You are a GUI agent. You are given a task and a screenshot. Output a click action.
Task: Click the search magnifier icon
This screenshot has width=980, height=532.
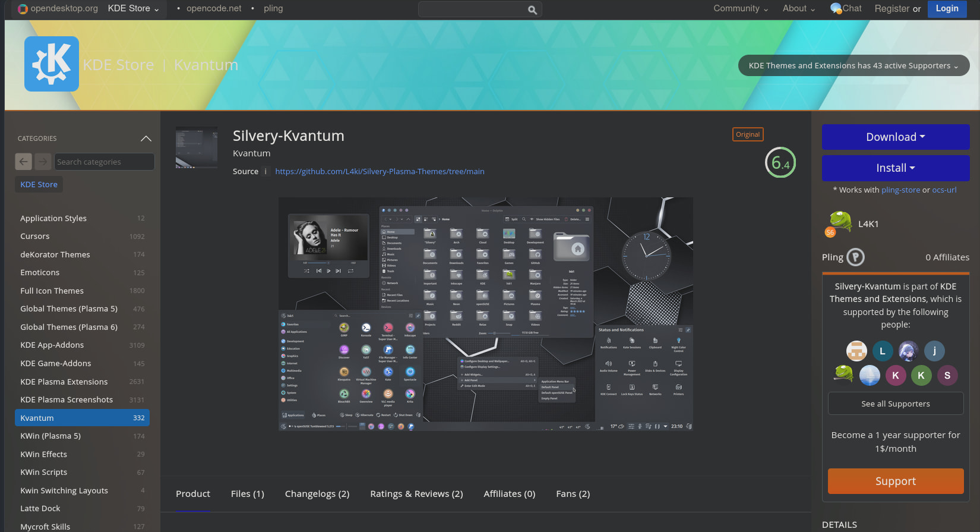coord(532,10)
